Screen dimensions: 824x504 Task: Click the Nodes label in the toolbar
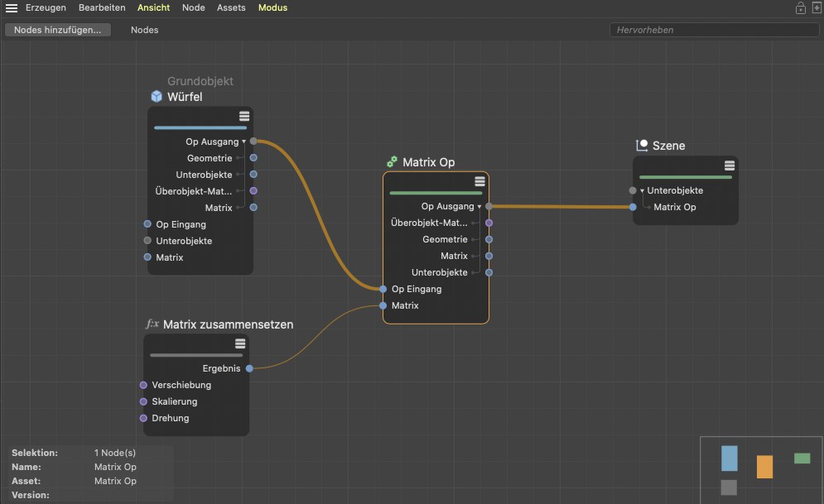coord(144,30)
